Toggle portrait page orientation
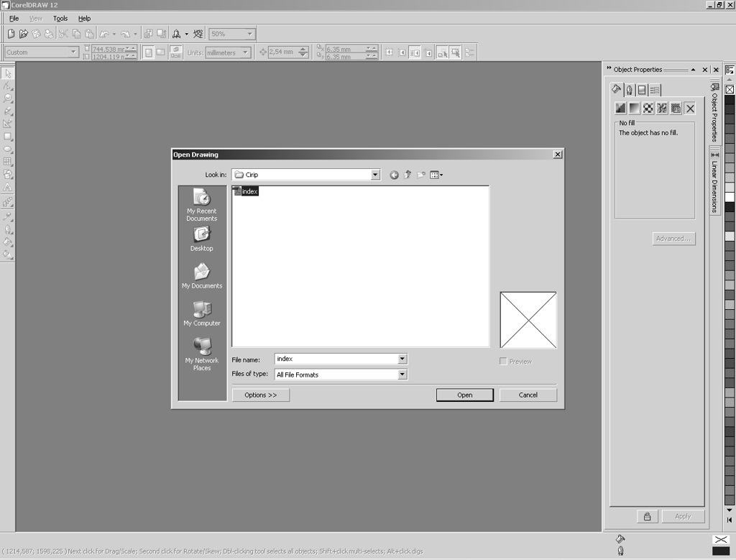736x560 pixels. [148, 52]
